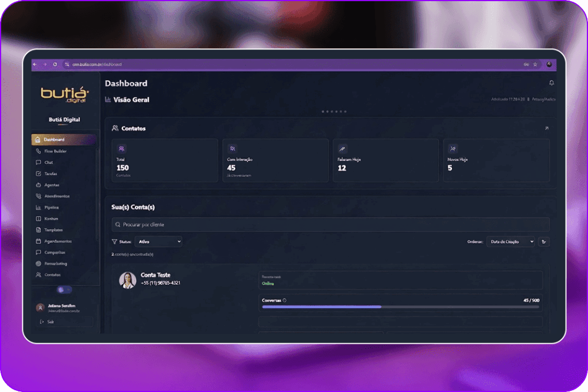Screen dimensions: 588x392
Task: Open Agentes from the sidebar
Action: point(51,185)
